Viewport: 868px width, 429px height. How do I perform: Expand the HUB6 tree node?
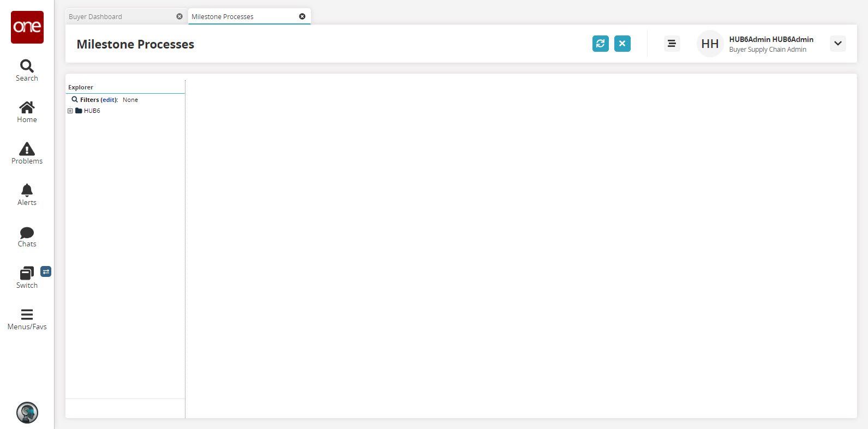pos(70,111)
